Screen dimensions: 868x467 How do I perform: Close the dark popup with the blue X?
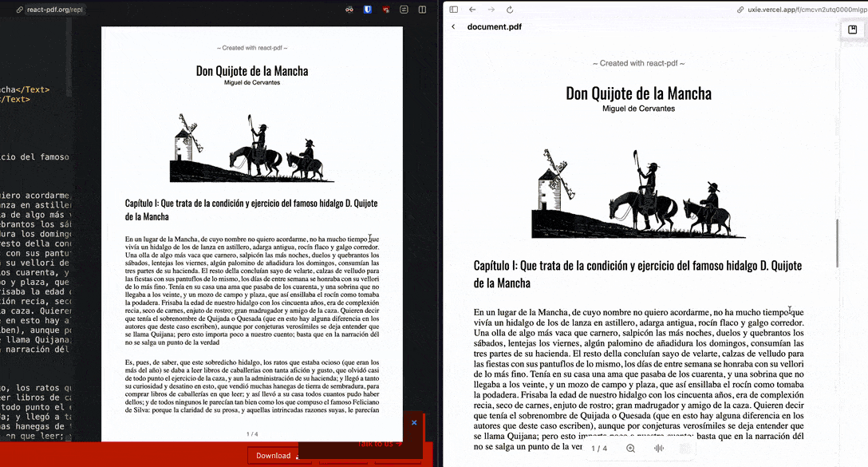point(414,422)
